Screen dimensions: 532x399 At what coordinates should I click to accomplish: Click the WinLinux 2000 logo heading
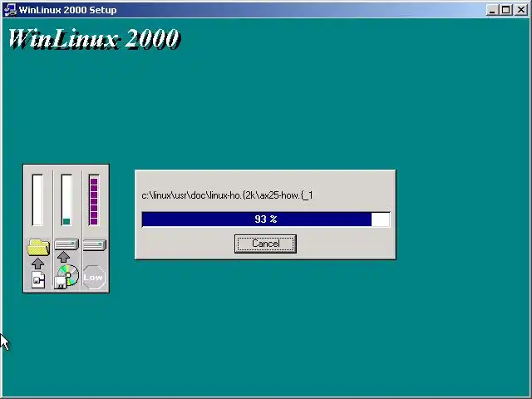pos(94,39)
